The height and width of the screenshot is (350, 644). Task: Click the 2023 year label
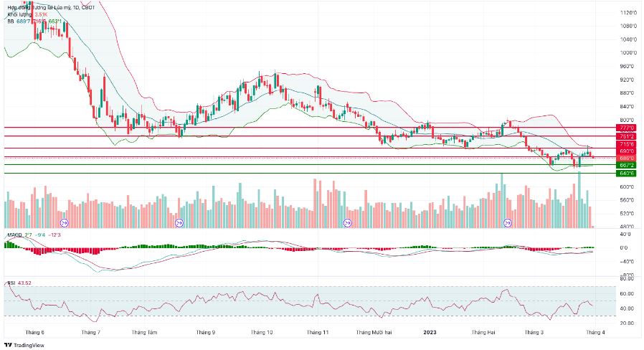430,332
